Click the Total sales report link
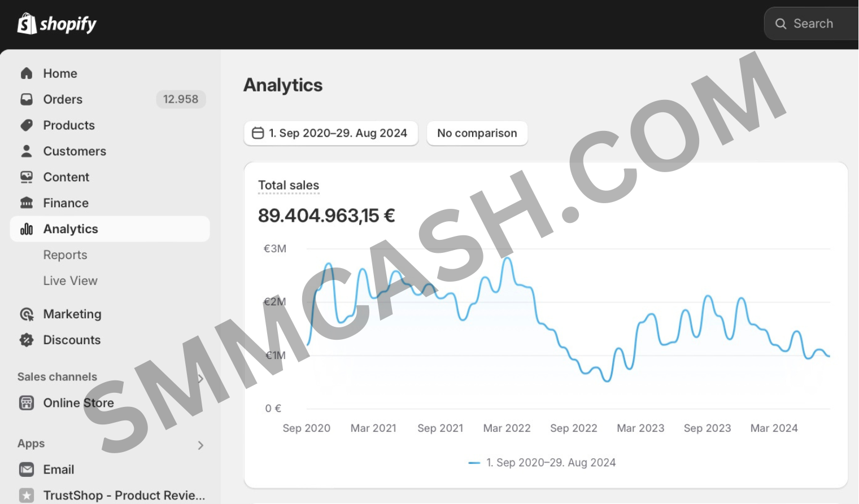 click(x=289, y=185)
